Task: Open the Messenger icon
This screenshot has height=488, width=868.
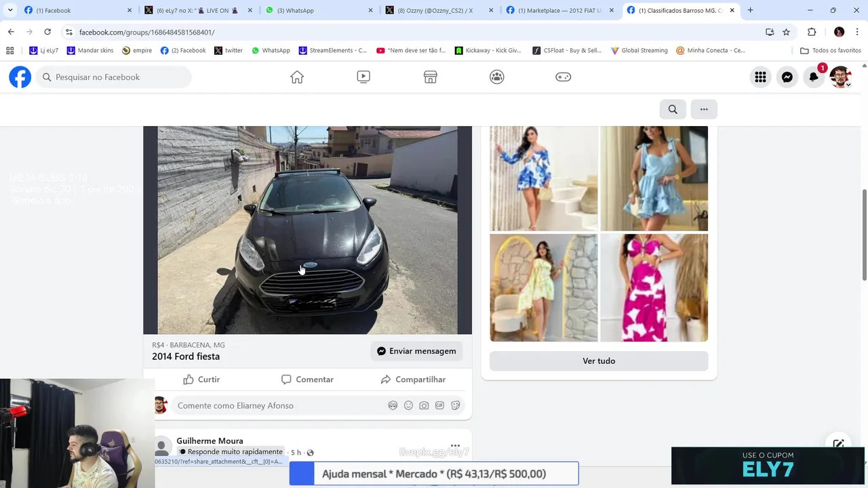Action: [x=787, y=77]
